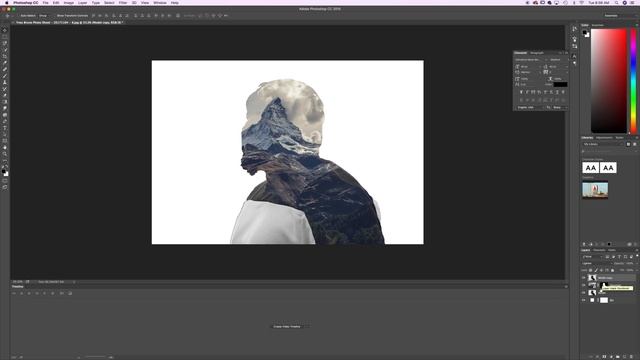640x360 pixels.
Task: Select the Horizontal Type tool
Action: pos(5,128)
